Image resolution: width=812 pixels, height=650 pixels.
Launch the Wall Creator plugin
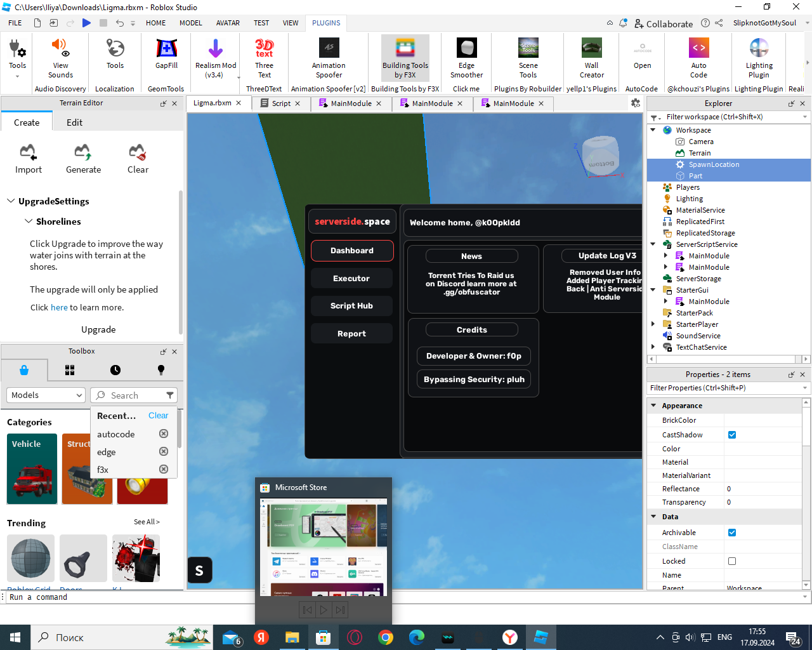click(x=591, y=57)
